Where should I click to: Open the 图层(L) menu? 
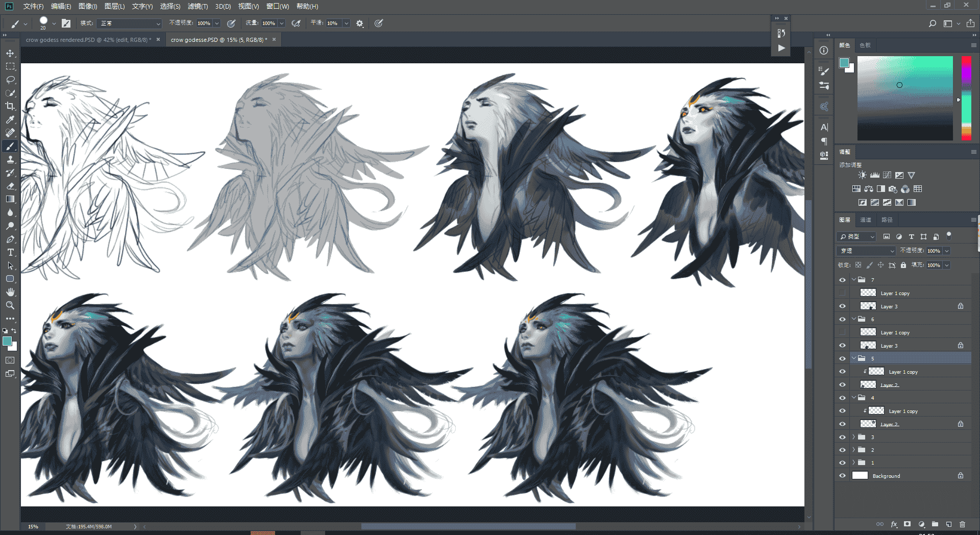114,6
